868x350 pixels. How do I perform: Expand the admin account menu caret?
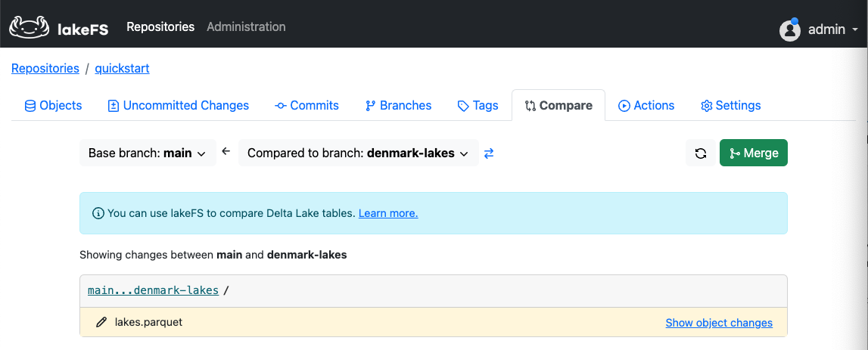coord(854,29)
